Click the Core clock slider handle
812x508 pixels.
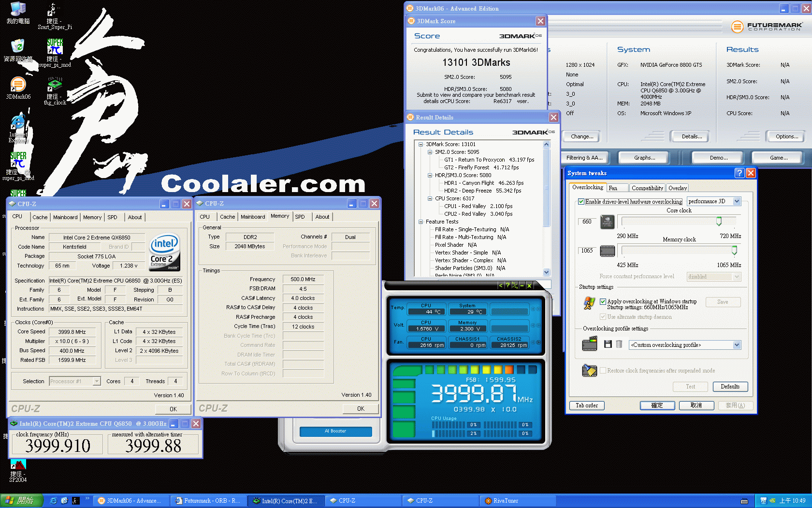point(719,221)
